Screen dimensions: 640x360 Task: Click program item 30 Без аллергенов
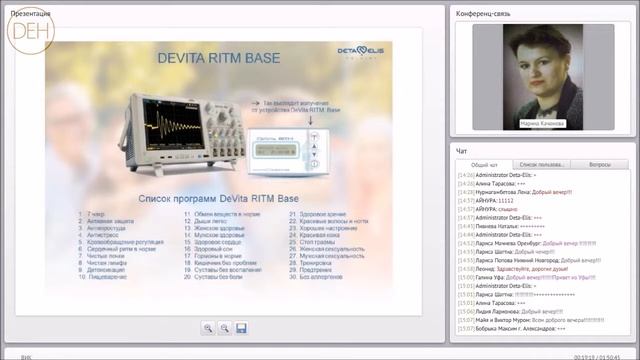point(316,277)
